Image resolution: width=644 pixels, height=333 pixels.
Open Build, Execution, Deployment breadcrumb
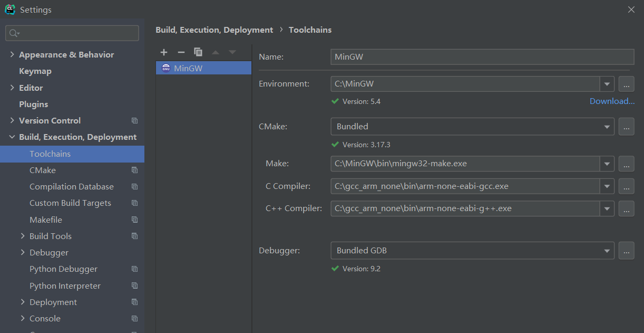(214, 30)
